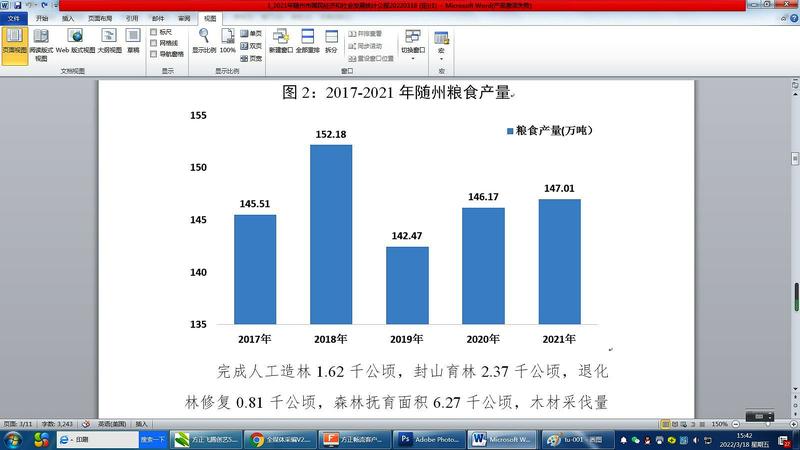Open 阅读版式视图 full screen reading view

point(41,44)
